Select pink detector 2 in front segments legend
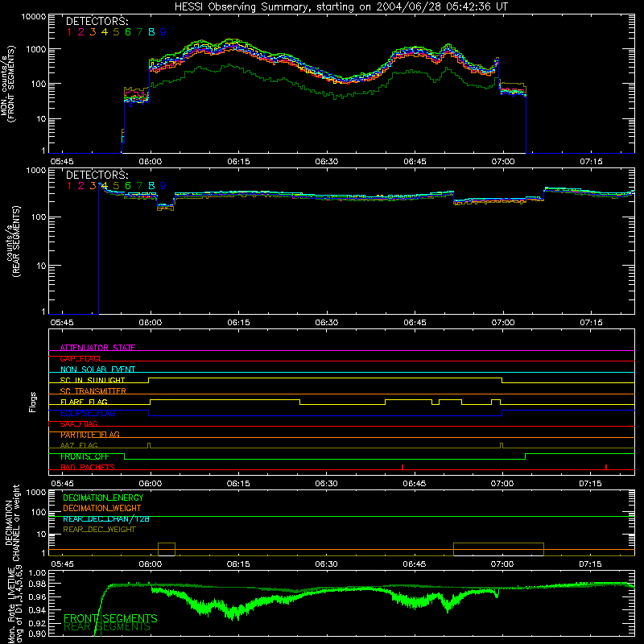The image size is (644, 644). [x=81, y=32]
